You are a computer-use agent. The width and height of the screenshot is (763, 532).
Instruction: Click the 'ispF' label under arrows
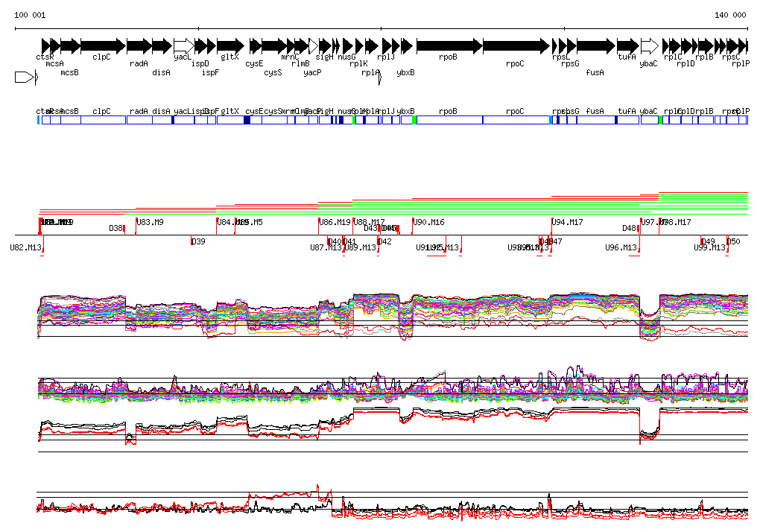(210, 72)
